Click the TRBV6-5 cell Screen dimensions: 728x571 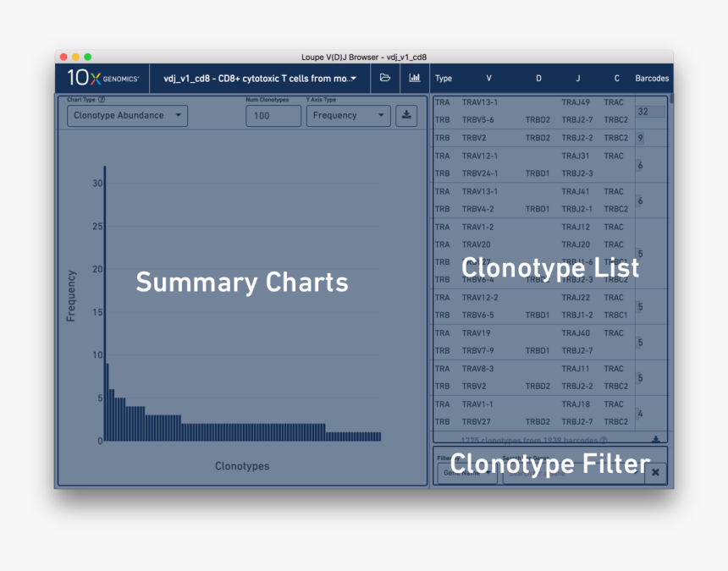click(x=477, y=315)
